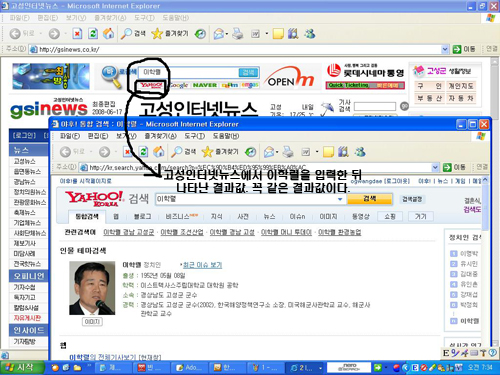Image resolution: width=500 pixels, height=375 pixels.
Task: Open Yahoo search box suggestion dropdown arrow
Action: point(340,199)
